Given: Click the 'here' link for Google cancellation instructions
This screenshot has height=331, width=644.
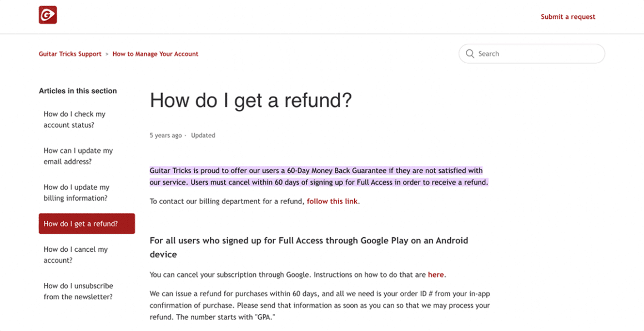Looking at the screenshot, I should 436,274.
